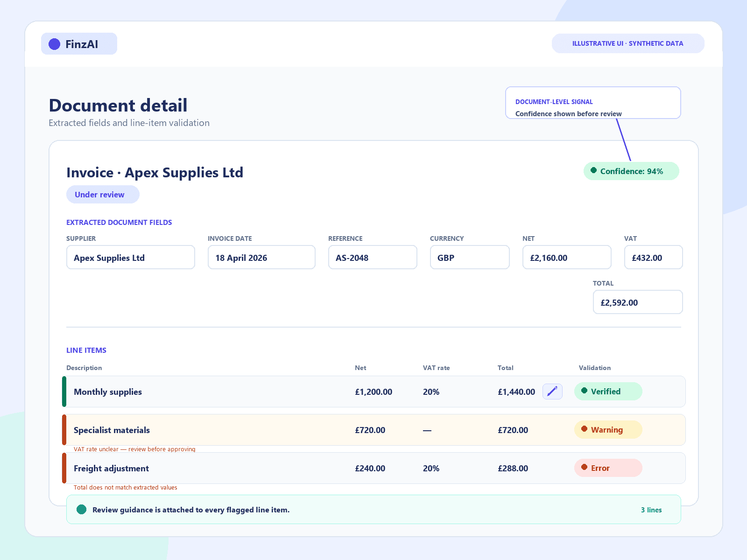The image size is (747, 560).
Task: Click the Error validation badge
Action: click(x=608, y=468)
